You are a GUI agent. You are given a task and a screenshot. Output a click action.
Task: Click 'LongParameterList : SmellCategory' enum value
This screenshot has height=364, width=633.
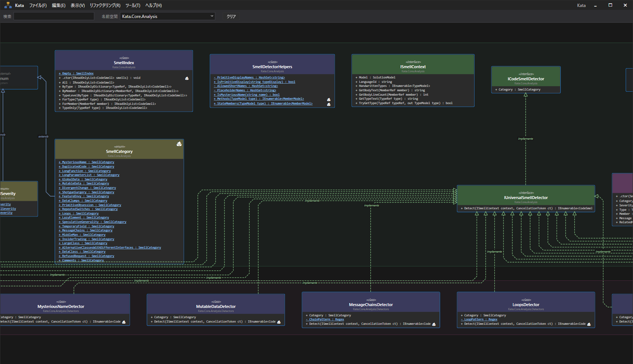(x=89, y=175)
